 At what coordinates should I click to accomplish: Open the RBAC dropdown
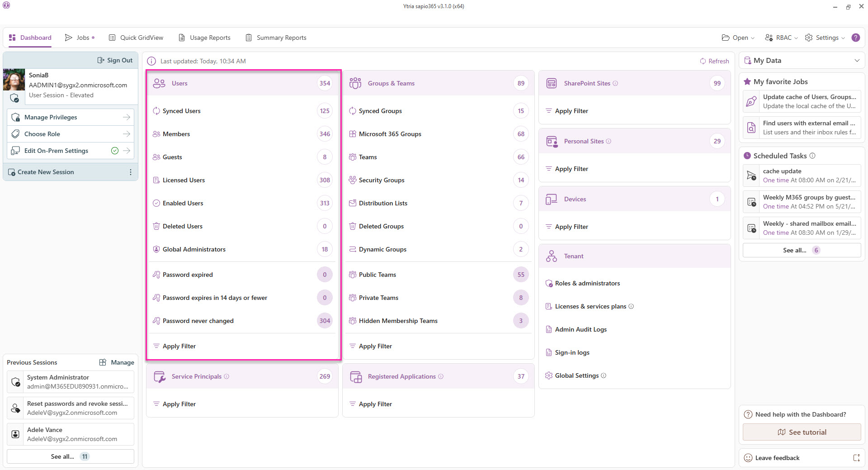coord(781,38)
